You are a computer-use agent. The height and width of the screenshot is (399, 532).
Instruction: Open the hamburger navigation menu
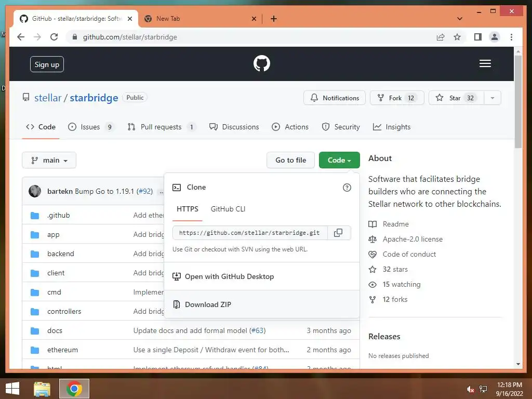(x=485, y=63)
